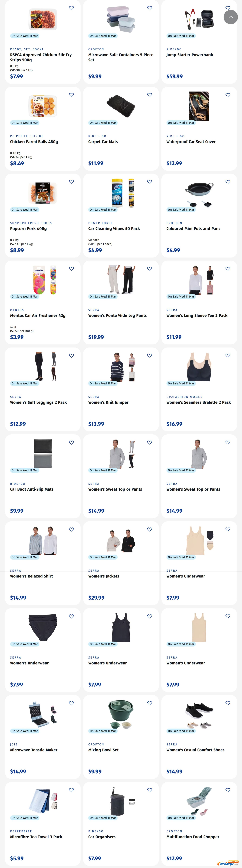Click the scroll-to-top arrow button
The image size is (242, 868).
coord(231,17)
